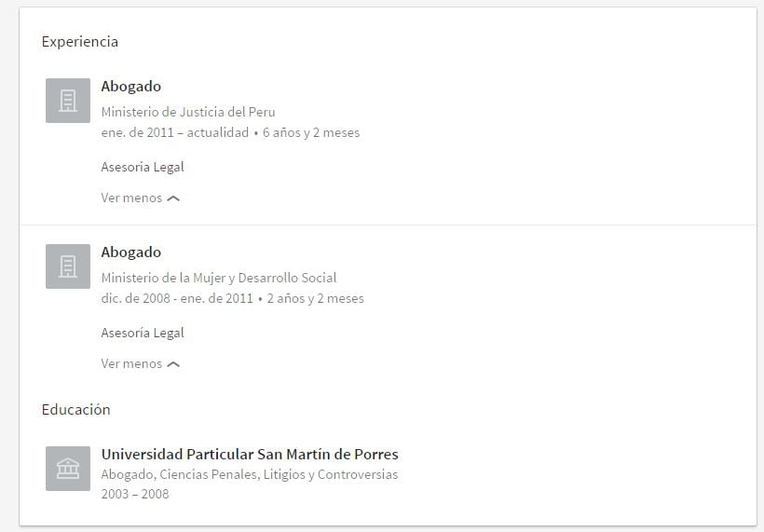Click 'Ver menos' under Ministerio de la Mujer

131,363
